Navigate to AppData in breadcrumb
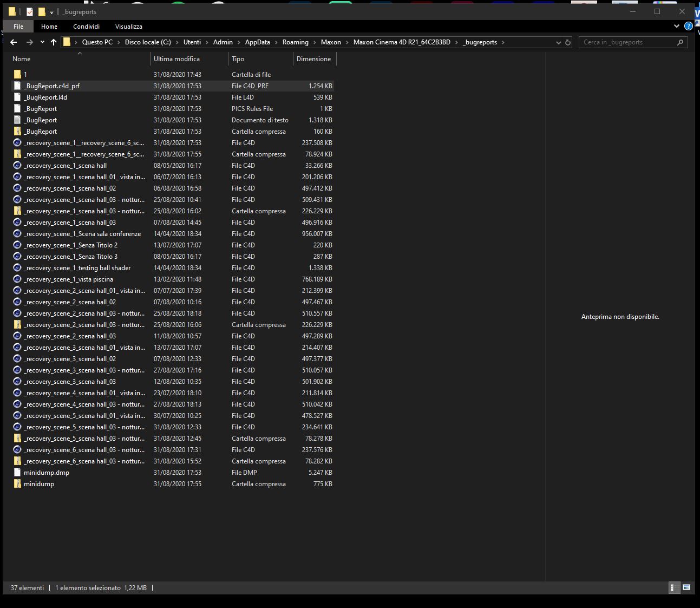This screenshot has width=700, height=608. click(258, 42)
